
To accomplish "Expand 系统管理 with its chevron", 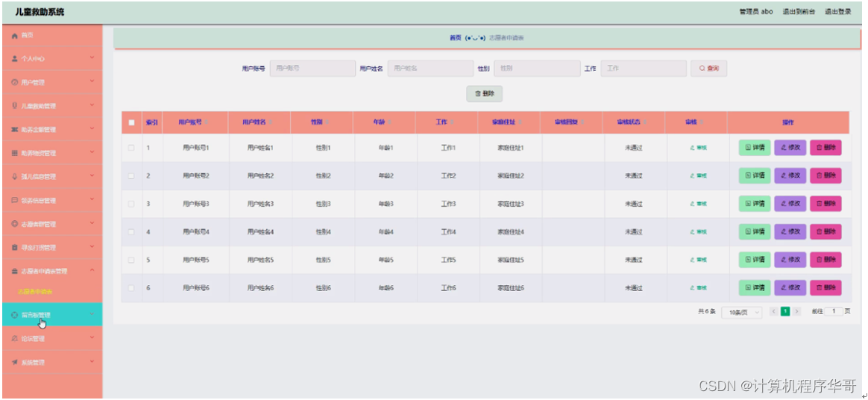I will click(92, 362).
